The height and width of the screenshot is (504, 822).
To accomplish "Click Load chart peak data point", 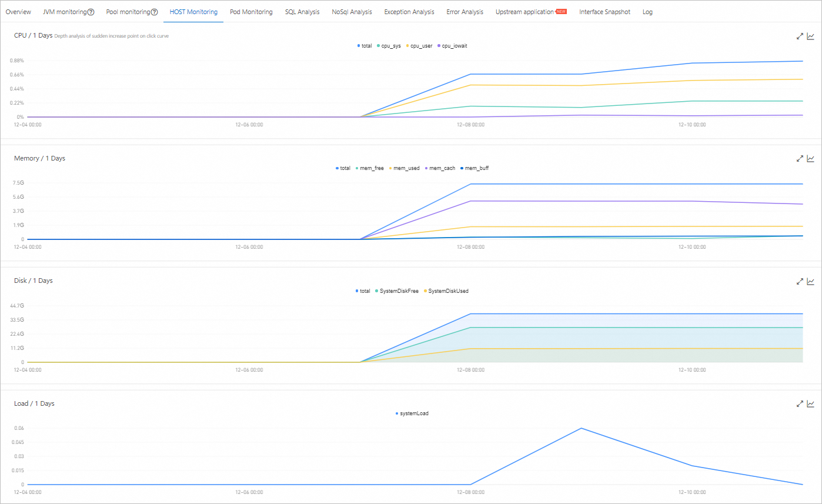I will [x=582, y=428].
